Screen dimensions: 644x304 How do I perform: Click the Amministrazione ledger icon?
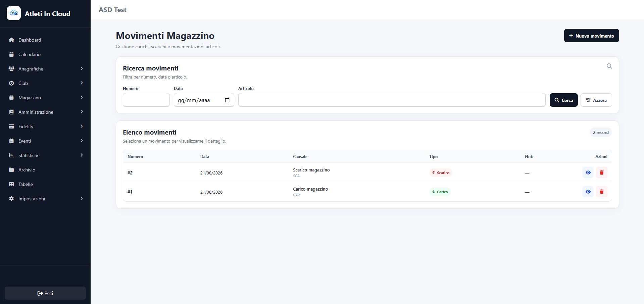(x=11, y=112)
